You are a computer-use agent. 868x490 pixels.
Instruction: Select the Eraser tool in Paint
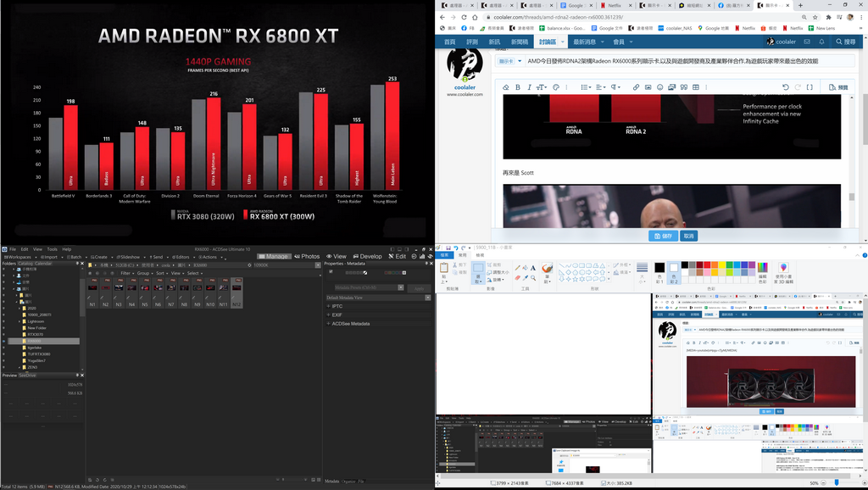pos(518,277)
